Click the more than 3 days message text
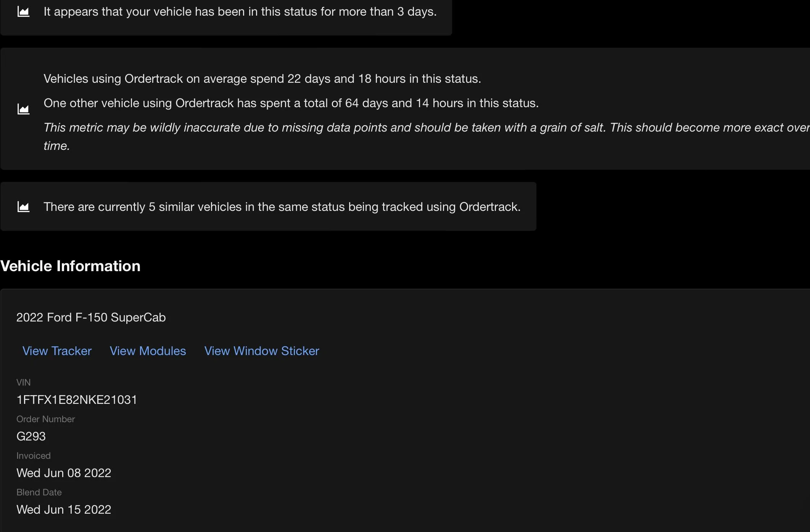 [240, 12]
